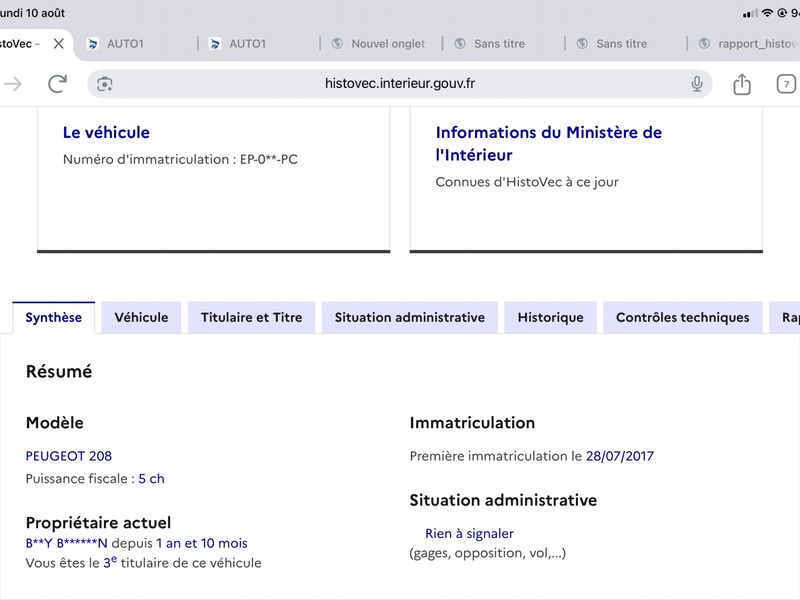Open the Titulaire et Titre tab
Screen dimensions: 800x600
(x=252, y=317)
